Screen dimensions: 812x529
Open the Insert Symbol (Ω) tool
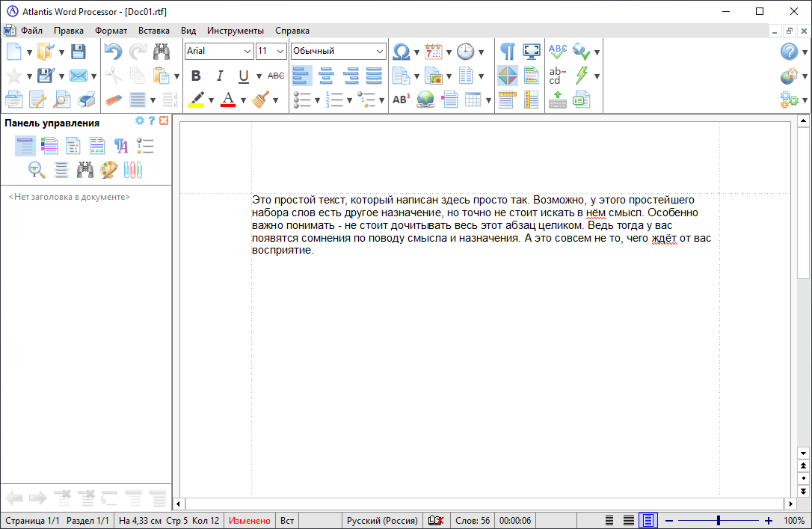tap(402, 51)
